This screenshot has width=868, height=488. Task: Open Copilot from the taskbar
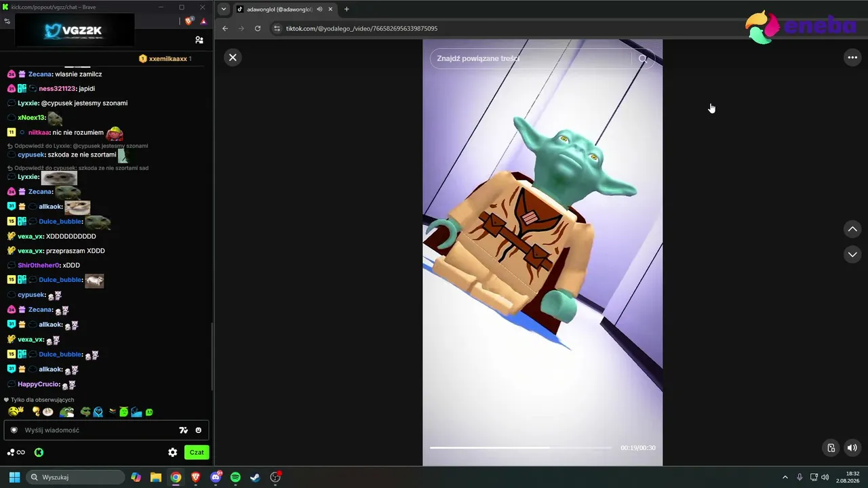tap(136, 477)
